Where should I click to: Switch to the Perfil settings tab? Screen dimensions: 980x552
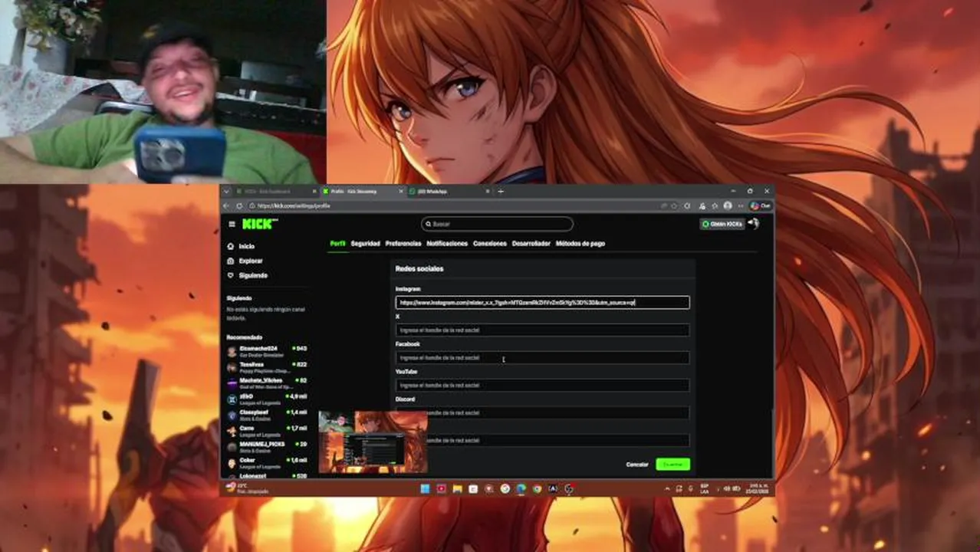click(x=337, y=243)
